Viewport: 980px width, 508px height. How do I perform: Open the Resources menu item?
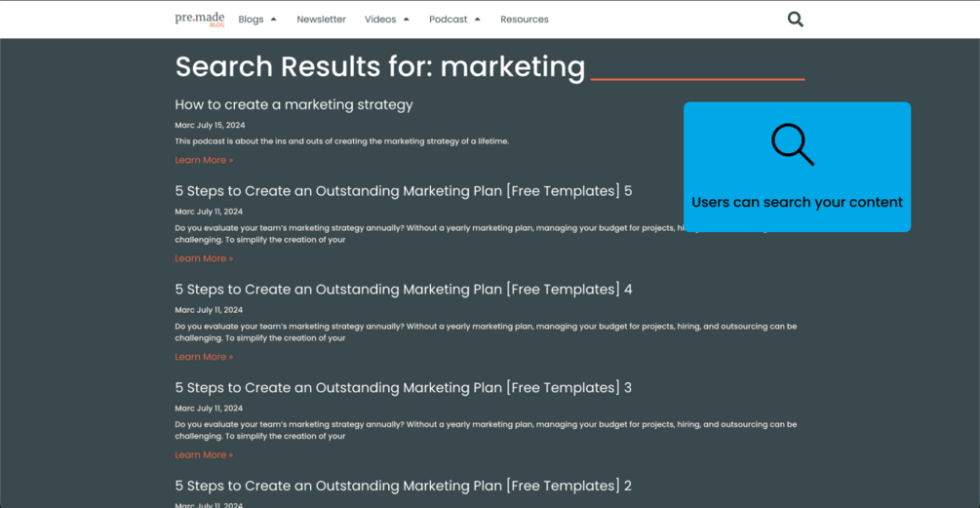click(525, 20)
